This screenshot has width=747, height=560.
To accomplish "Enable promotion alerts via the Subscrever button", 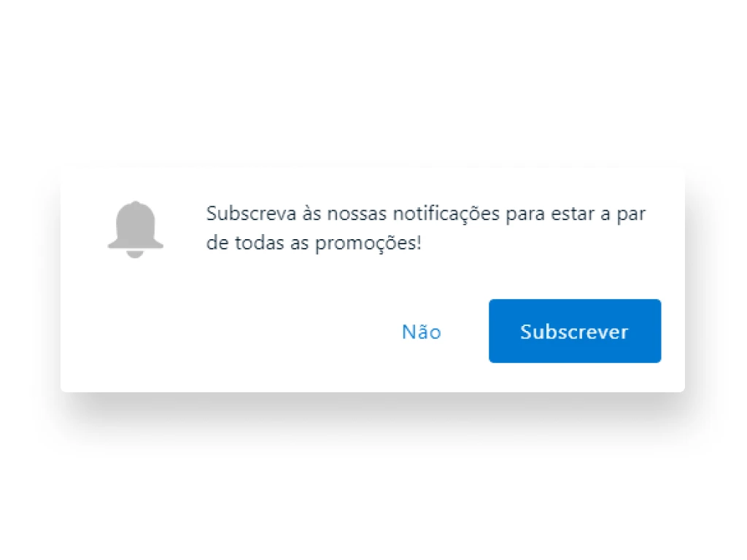I will pos(575,331).
